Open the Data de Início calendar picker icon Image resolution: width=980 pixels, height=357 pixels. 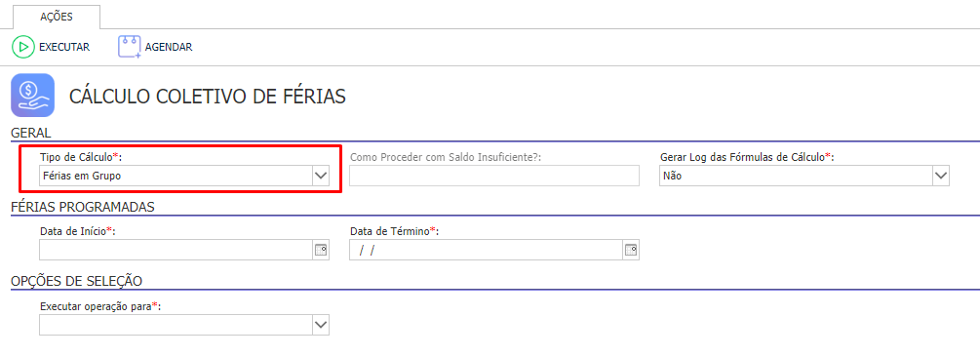pyautogui.click(x=321, y=250)
